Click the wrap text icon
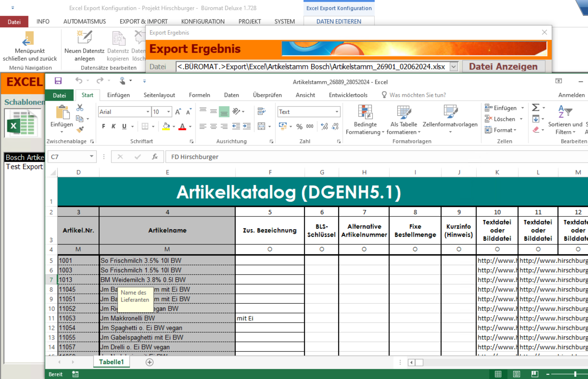588x379 pixels. coord(261,111)
